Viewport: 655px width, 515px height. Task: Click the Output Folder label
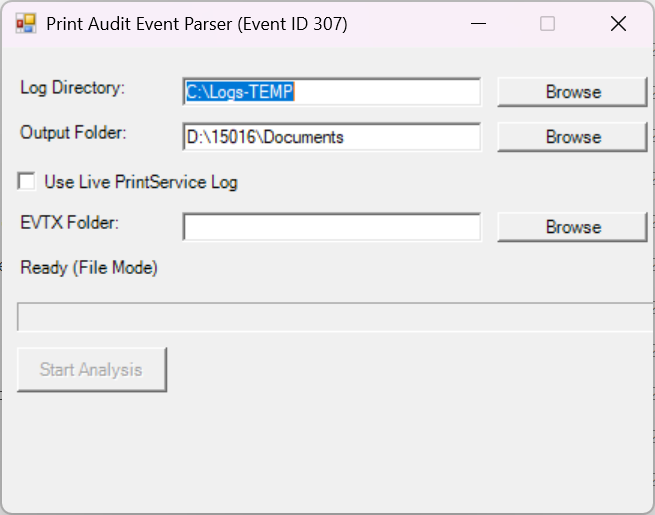coord(73,133)
